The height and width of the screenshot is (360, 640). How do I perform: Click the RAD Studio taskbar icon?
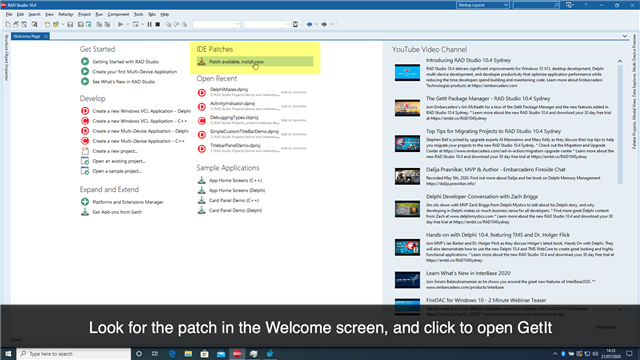tap(237, 354)
